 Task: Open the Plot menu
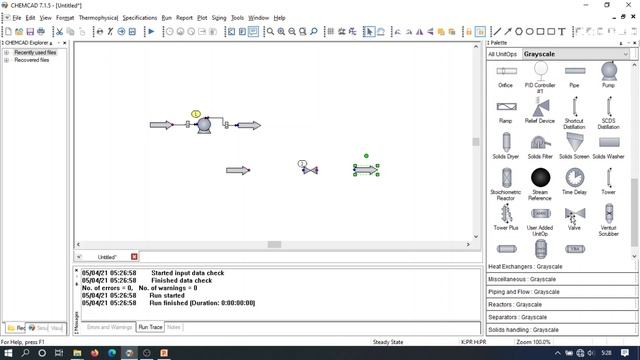[x=202, y=18]
